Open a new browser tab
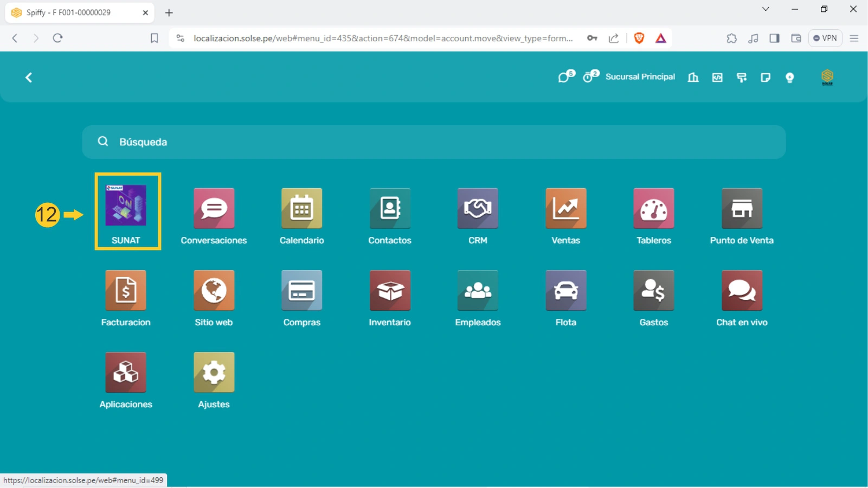 coord(169,12)
